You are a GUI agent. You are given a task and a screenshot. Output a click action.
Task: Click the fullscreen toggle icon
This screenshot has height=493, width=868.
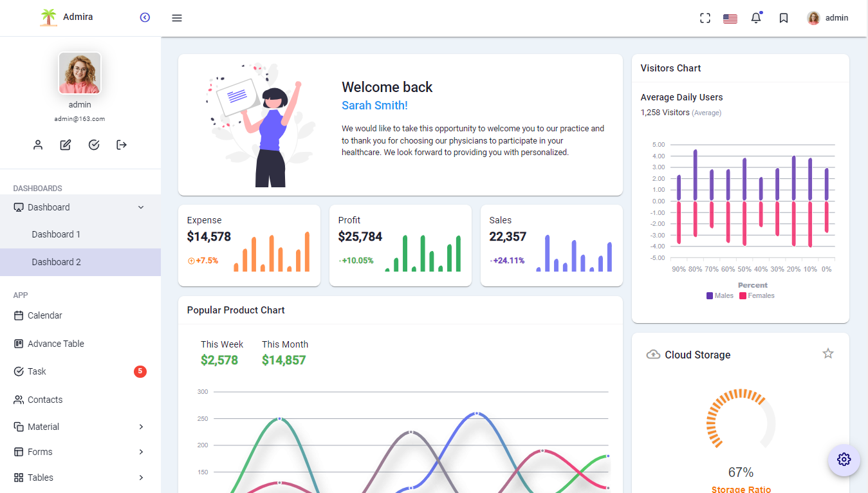pos(705,17)
